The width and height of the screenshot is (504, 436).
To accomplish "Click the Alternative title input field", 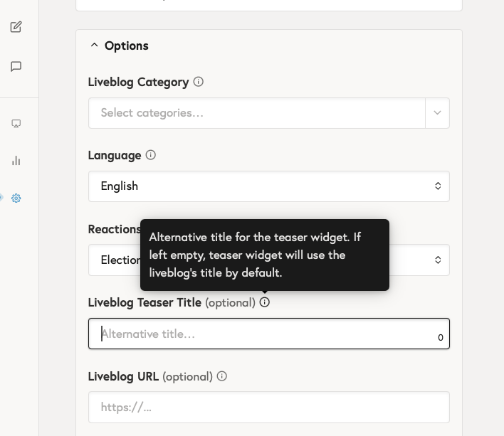I will (268, 334).
